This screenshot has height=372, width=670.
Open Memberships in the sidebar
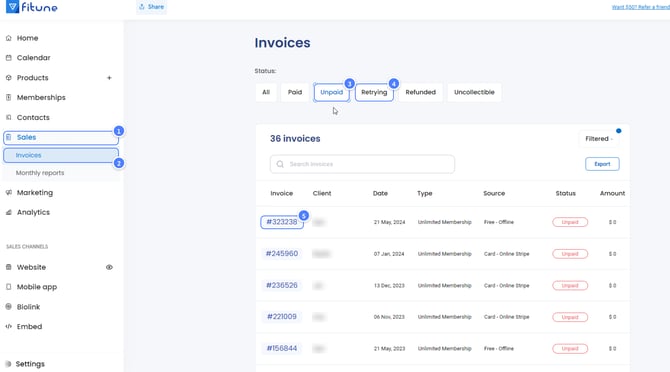(41, 97)
